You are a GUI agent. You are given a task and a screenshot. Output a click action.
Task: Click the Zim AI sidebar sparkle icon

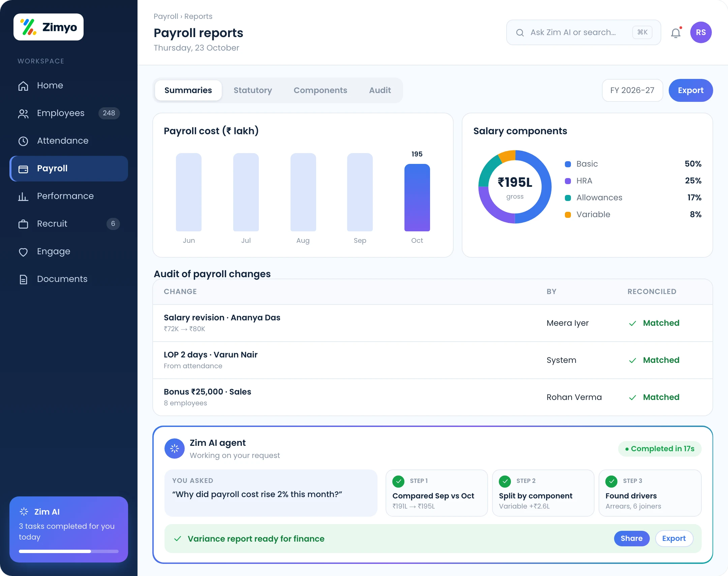(24, 512)
